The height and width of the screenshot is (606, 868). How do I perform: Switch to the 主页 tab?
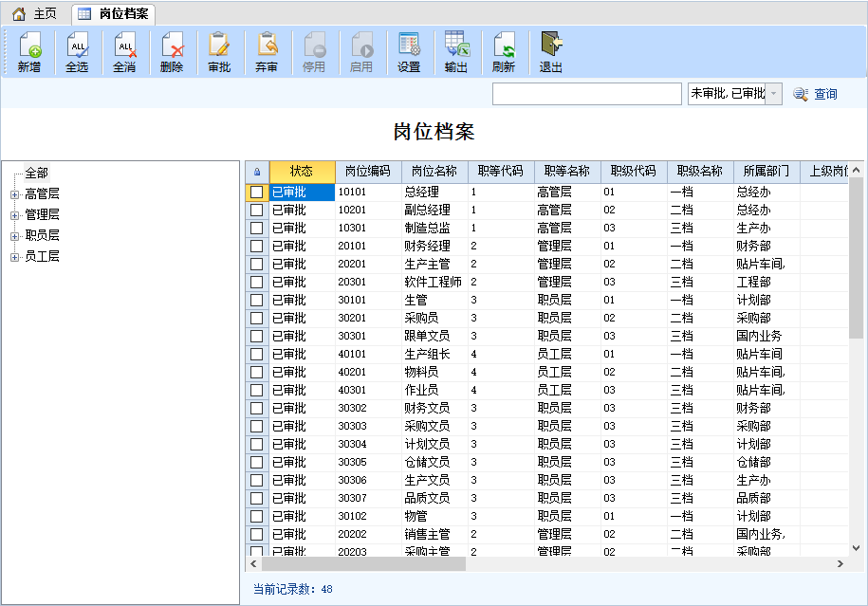click(x=35, y=14)
